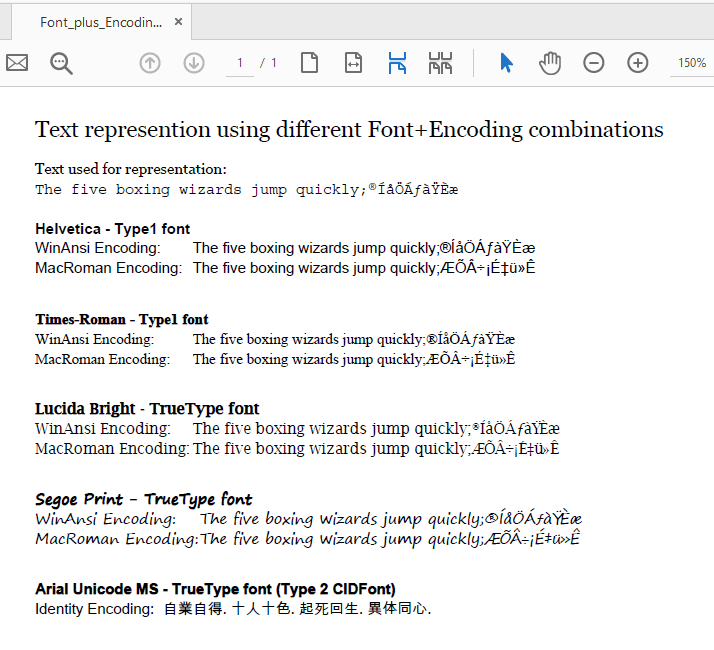
Task: Click the CJK sample text line
Action: pyautogui.click(x=297, y=609)
